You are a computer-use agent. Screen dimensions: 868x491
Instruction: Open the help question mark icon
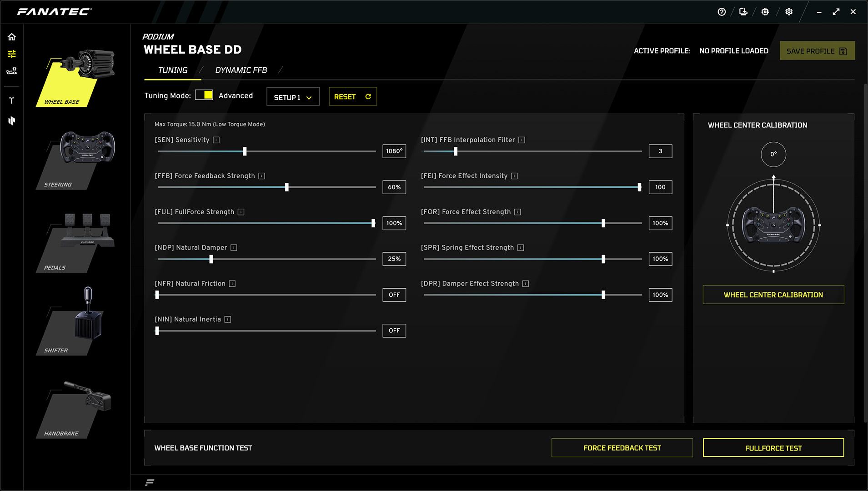tap(722, 12)
